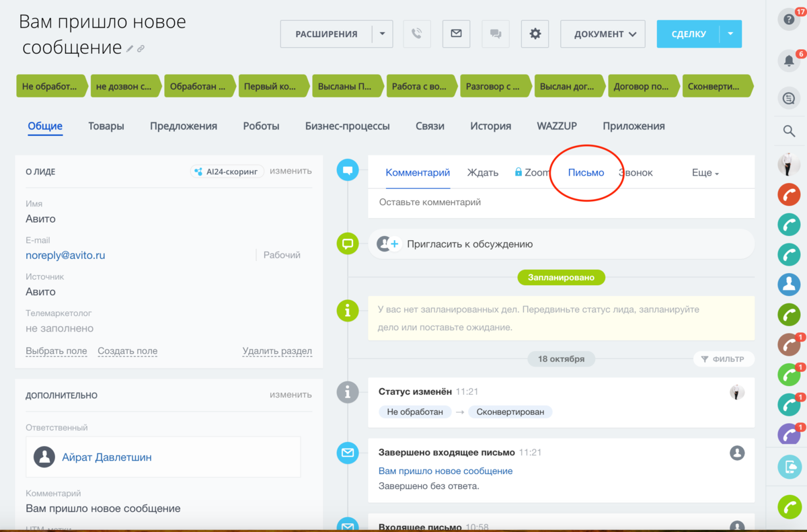Click the Завершено входящее письмо author avatar
The height and width of the screenshot is (532, 807).
point(737,453)
